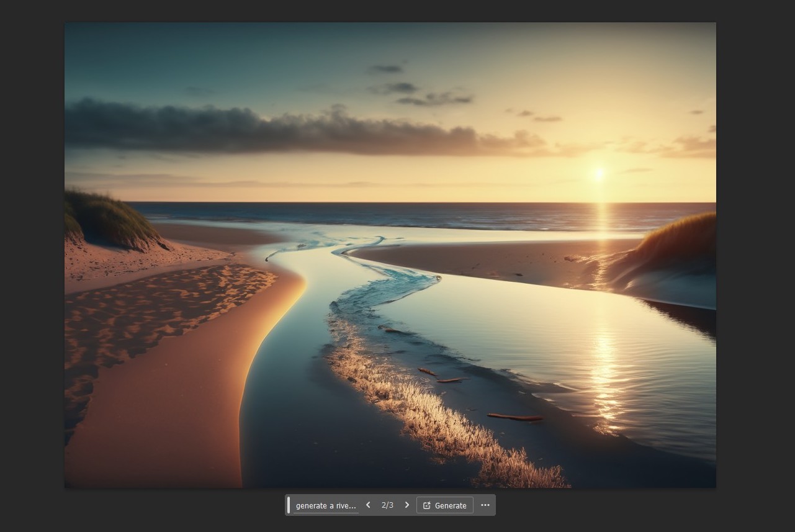Click the Generate button
Screen dimensions: 795x532
click(445, 505)
